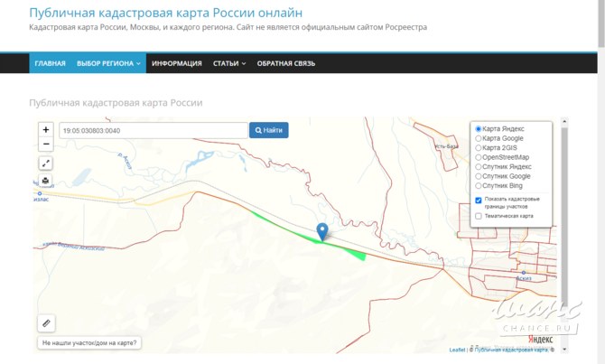Select the Спутник Яндекс radio option
605x364 pixels.
[479, 167]
